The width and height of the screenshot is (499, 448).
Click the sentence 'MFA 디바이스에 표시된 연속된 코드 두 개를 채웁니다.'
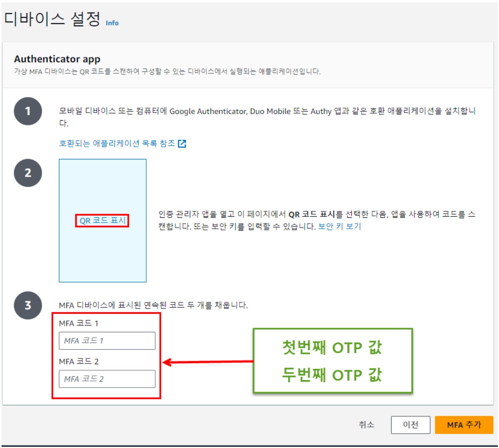(153, 305)
